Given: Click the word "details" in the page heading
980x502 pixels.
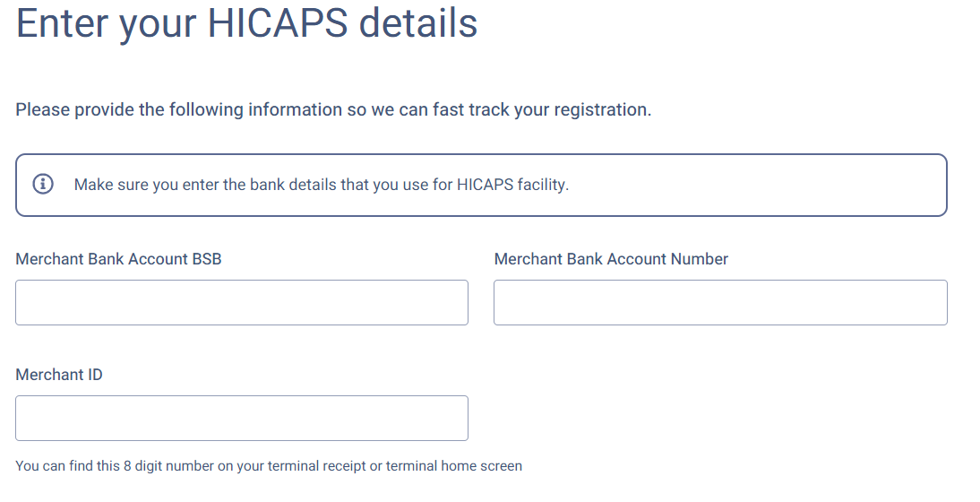Looking at the screenshot, I should (418, 23).
